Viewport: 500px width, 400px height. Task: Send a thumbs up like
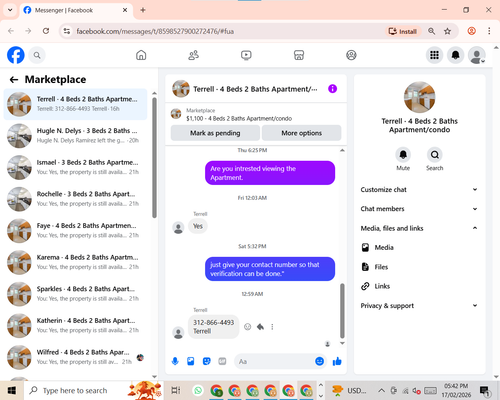pos(337,361)
